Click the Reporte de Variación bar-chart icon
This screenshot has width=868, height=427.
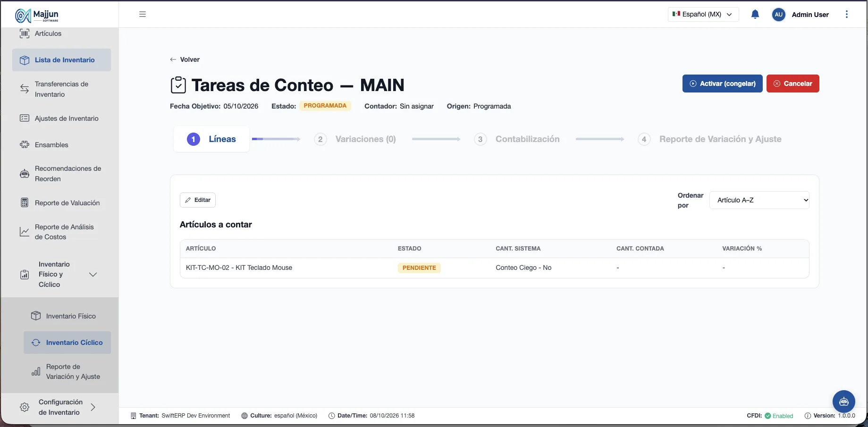click(x=36, y=372)
